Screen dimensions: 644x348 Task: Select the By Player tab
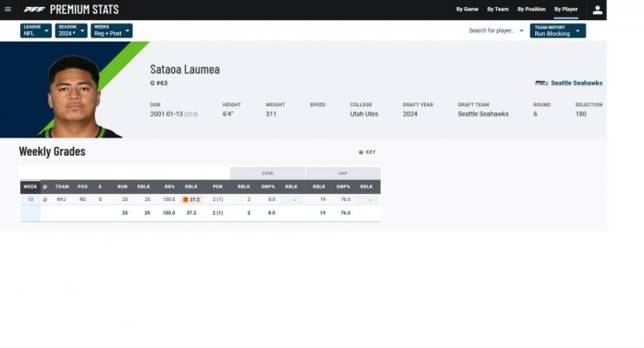(x=566, y=9)
